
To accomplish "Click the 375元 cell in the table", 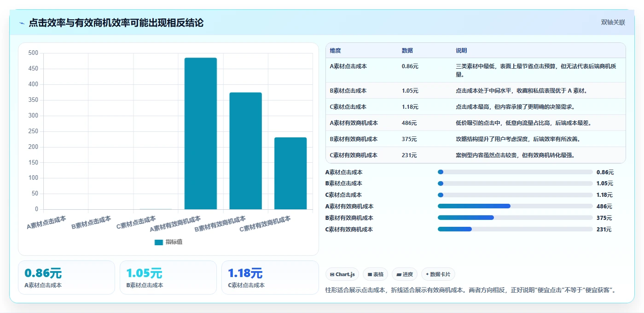I will pyautogui.click(x=409, y=139).
